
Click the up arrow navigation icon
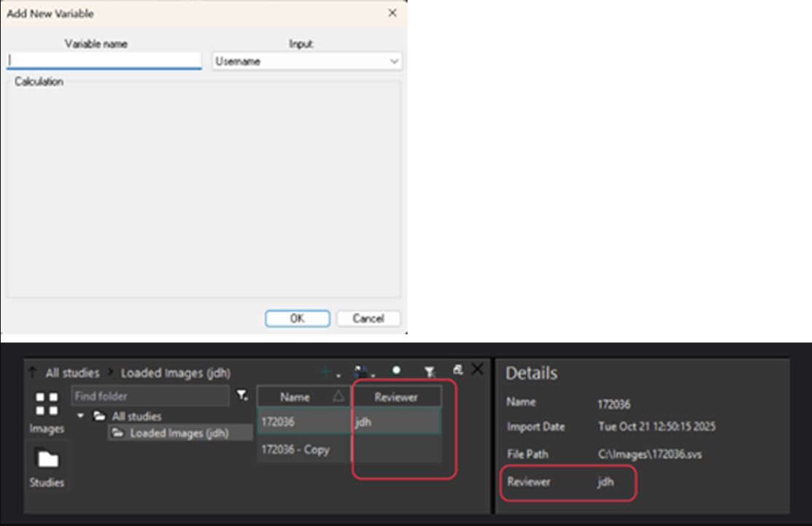(x=32, y=373)
